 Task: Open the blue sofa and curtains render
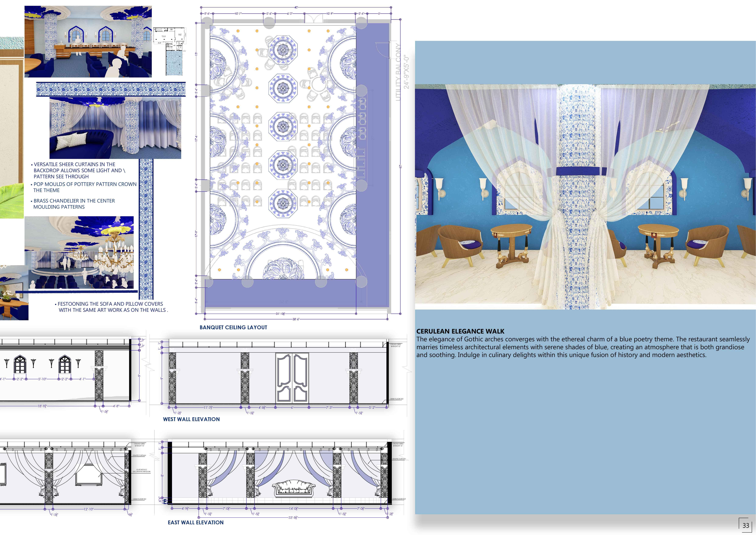click(x=115, y=128)
